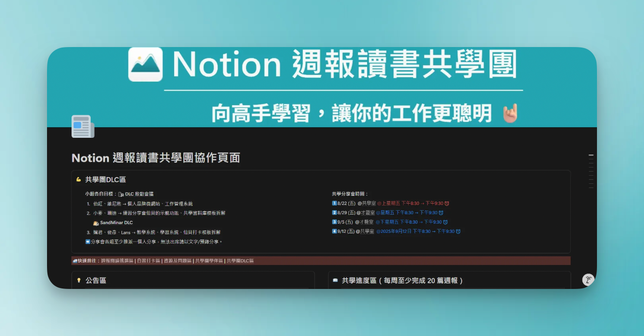Jump to 共學團學伴區 quick link
Image resolution: width=644 pixels, height=336 pixels.
pos(209,261)
